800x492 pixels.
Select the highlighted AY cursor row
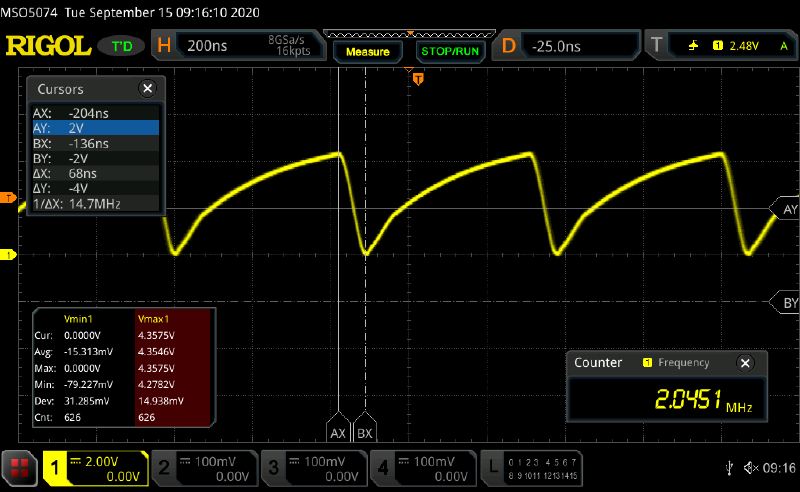[x=94, y=128]
